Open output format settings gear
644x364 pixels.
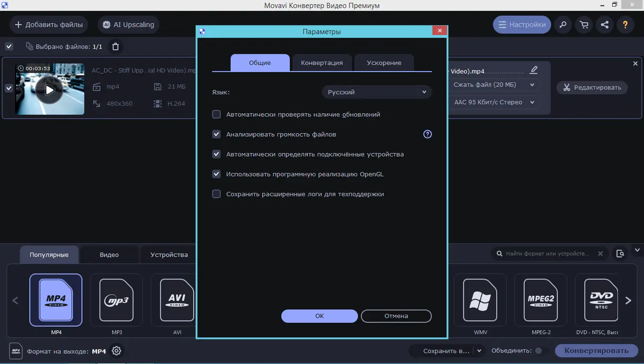coord(116,351)
